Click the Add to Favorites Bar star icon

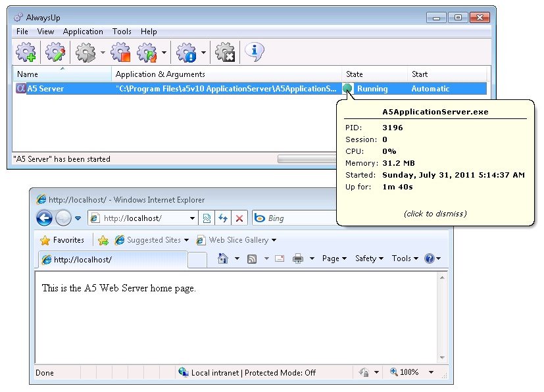(103, 240)
